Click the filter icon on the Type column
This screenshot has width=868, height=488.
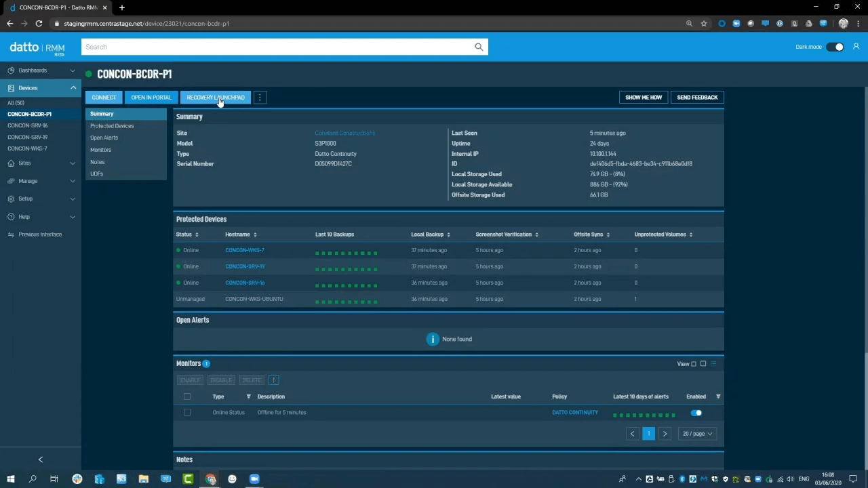[x=248, y=396]
